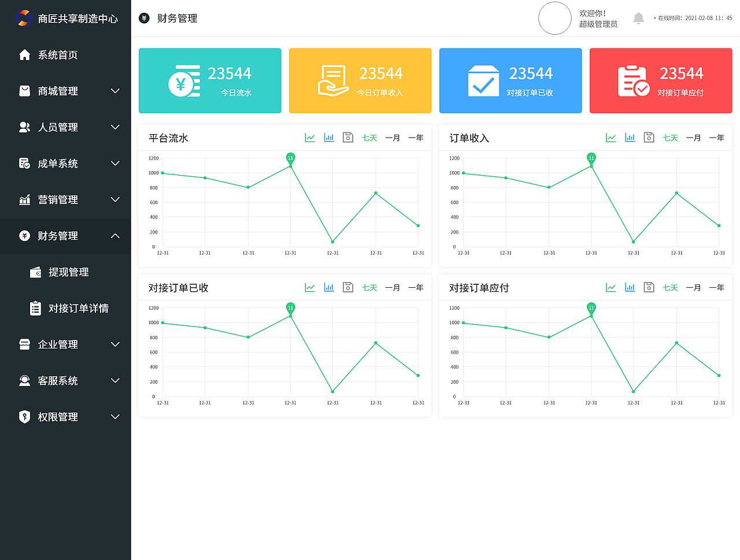
Task: Click the 在线时间 timestamp text
Action: click(x=695, y=18)
